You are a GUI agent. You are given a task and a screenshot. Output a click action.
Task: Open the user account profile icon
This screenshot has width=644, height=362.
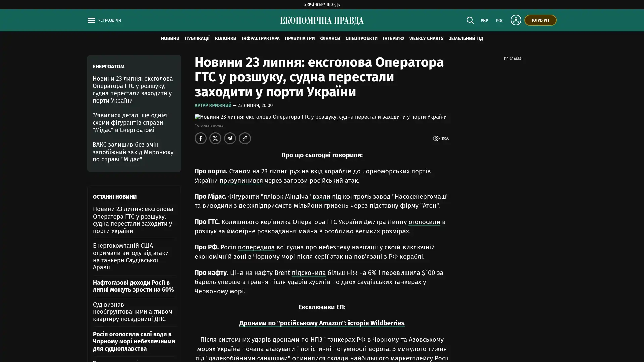point(516,20)
